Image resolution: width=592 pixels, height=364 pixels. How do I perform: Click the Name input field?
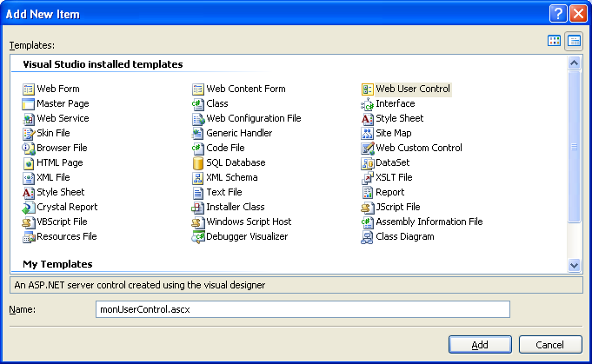pos(302,309)
